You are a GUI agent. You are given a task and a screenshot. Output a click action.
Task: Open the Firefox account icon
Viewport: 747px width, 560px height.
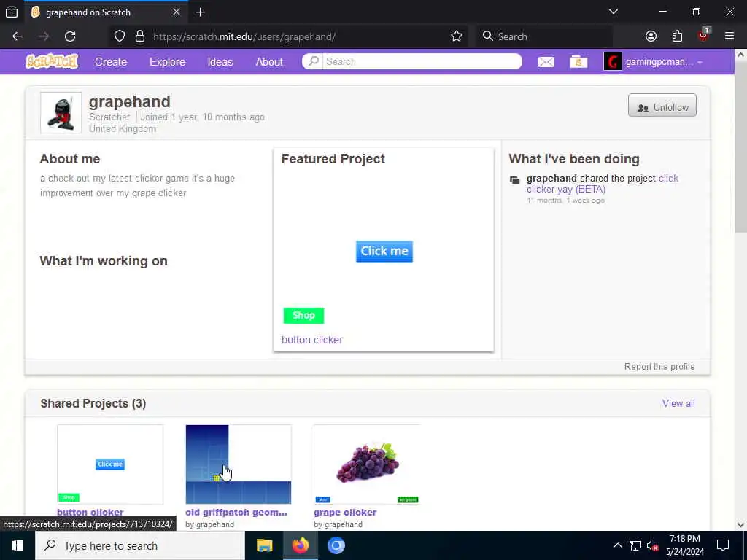pos(651,36)
